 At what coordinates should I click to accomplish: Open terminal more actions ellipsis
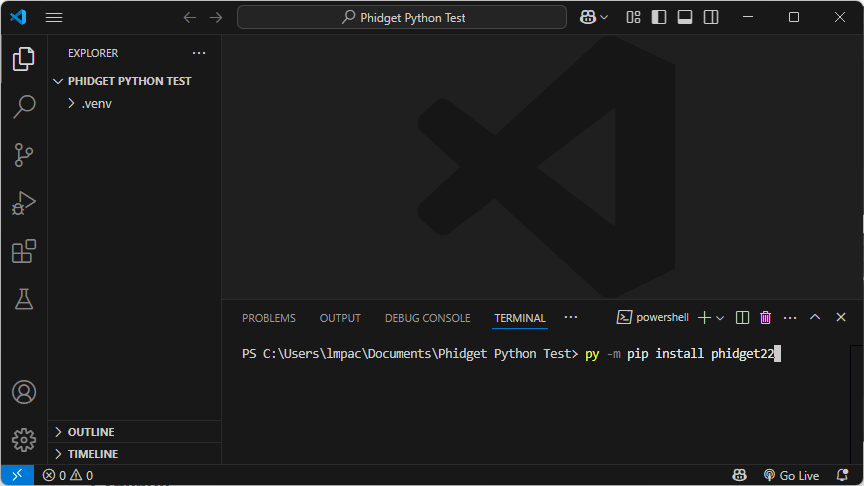(x=790, y=318)
